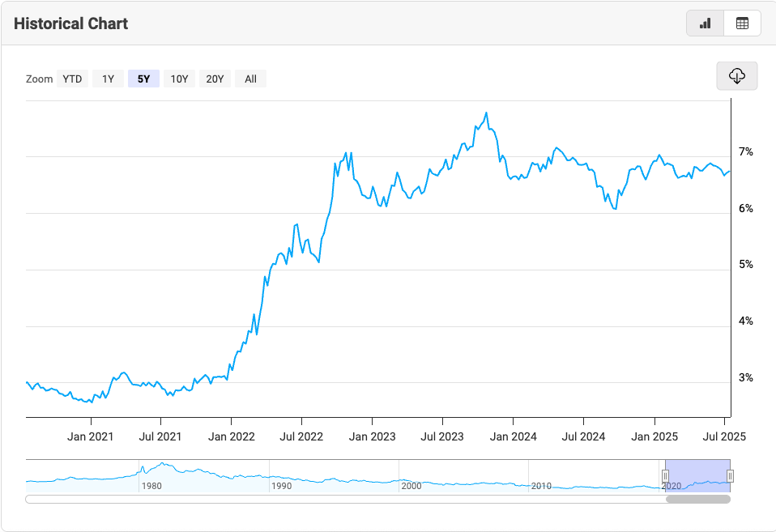776x532 pixels.
Task: Click 2010 in the navigator timeline
Action: click(x=541, y=486)
